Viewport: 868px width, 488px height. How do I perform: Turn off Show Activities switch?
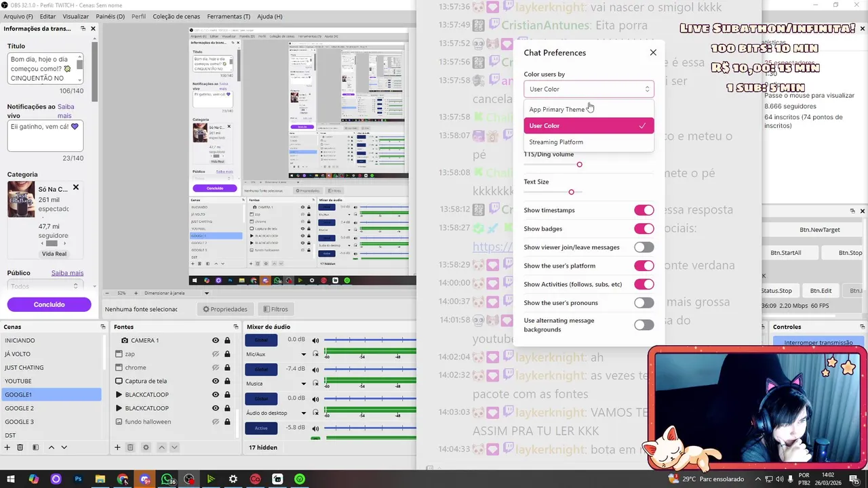point(644,285)
